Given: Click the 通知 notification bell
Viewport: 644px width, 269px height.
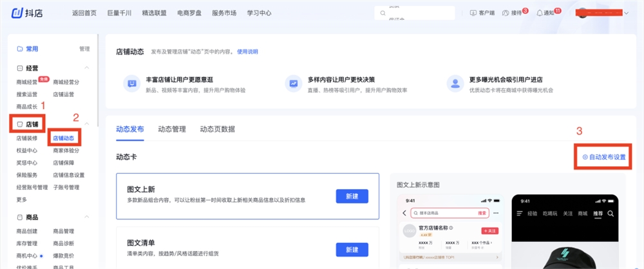Looking at the screenshot, I should [x=540, y=13].
